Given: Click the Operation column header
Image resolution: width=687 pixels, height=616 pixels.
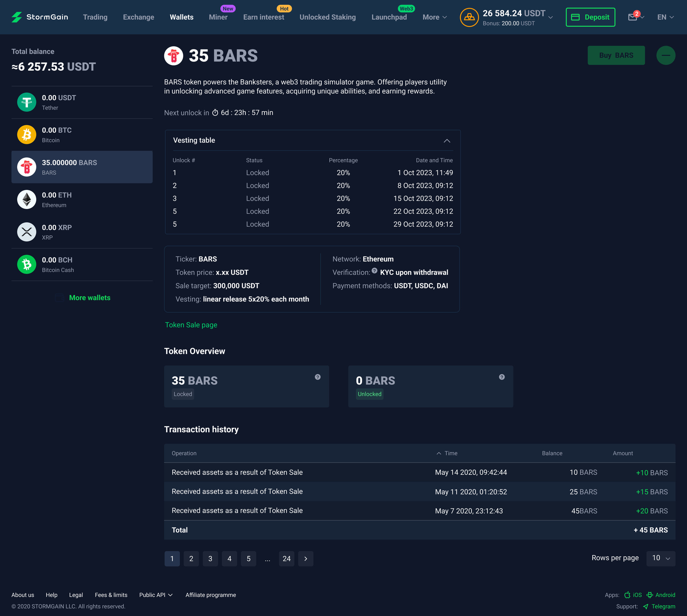Looking at the screenshot, I should 184,453.
